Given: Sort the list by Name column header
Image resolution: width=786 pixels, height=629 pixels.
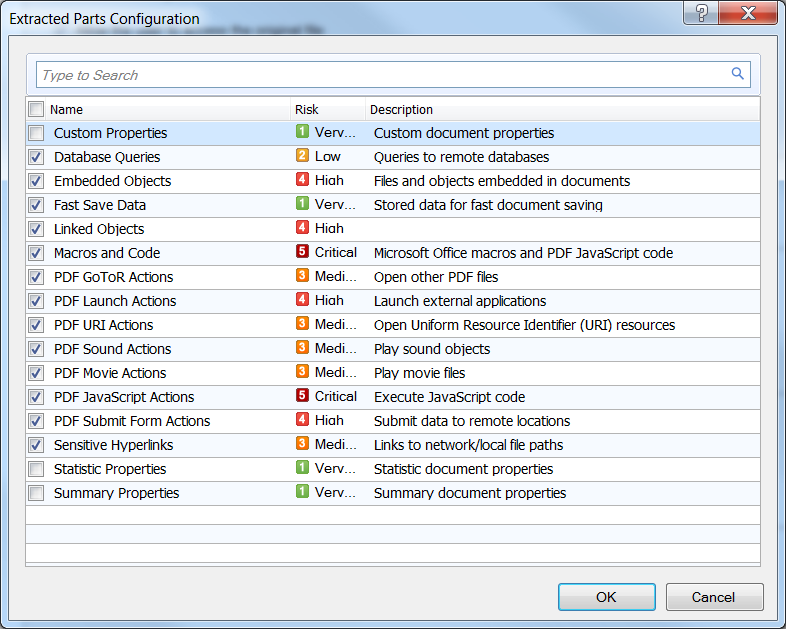Looking at the screenshot, I should (x=160, y=109).
